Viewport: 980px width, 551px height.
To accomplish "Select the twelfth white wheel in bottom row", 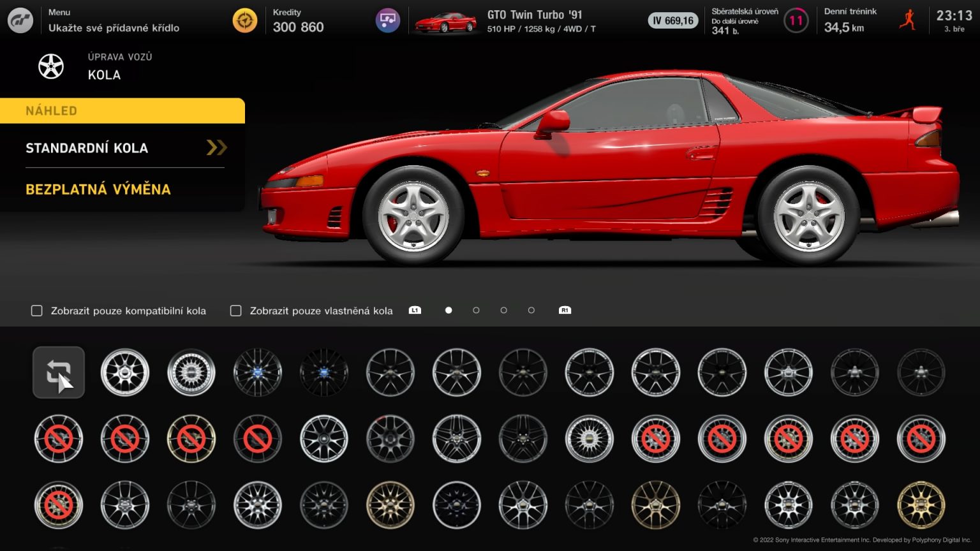I will click(x=789, y=505).
